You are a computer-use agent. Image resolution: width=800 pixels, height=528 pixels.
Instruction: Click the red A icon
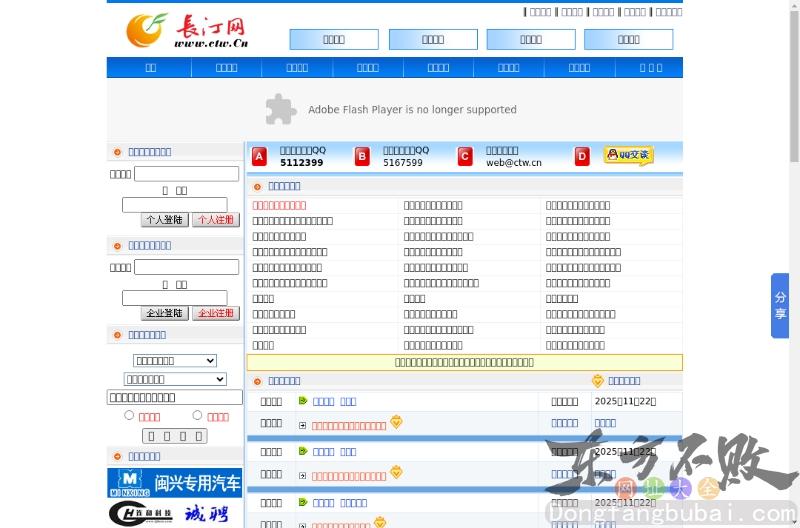click(x=259, y=157)
